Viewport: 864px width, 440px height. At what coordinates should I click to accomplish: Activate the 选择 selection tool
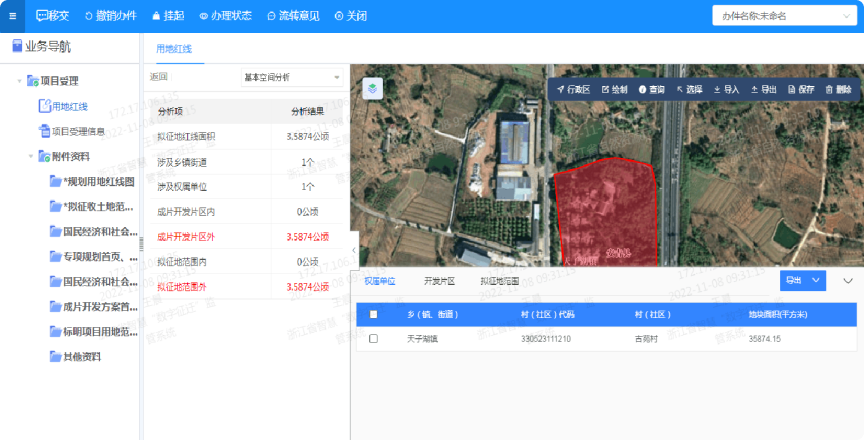[689, 89]
